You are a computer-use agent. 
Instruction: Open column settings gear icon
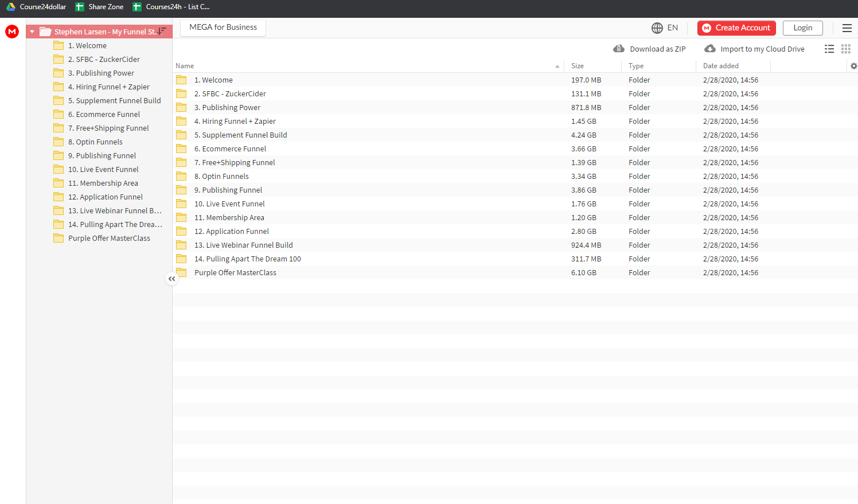point(853,66)
